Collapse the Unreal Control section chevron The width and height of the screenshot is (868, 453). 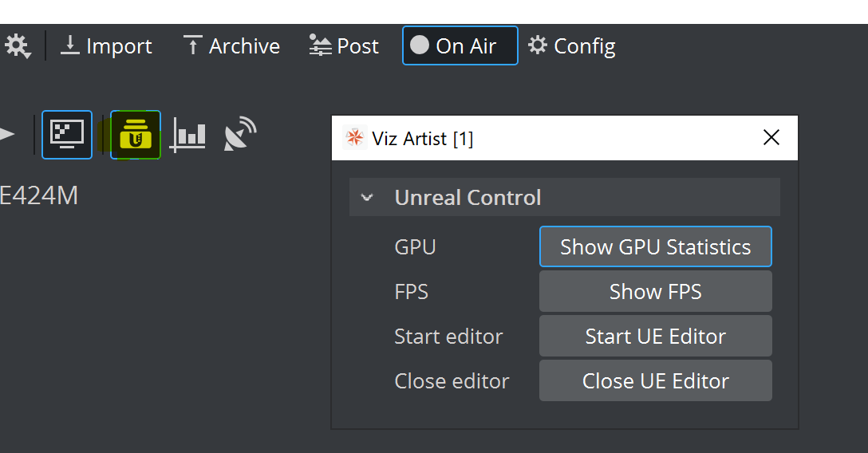(367, 198)
